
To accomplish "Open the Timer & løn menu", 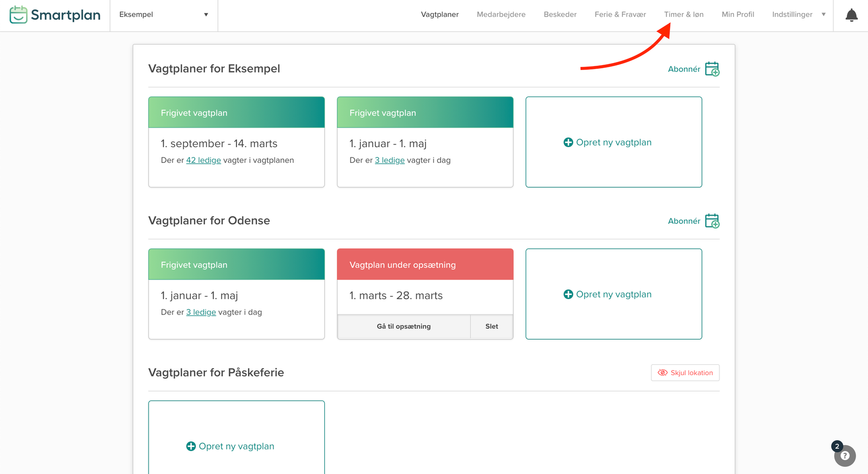I will [x=684, y=15].
